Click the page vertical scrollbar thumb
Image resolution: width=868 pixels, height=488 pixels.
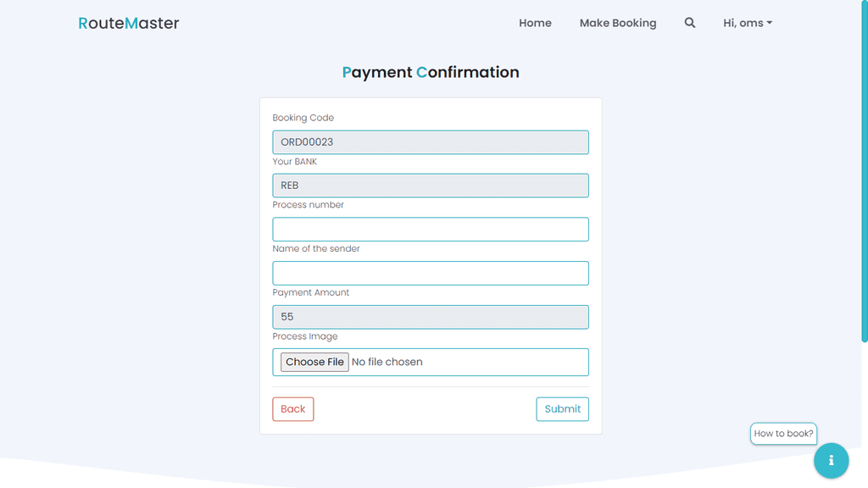pos(864,171)
